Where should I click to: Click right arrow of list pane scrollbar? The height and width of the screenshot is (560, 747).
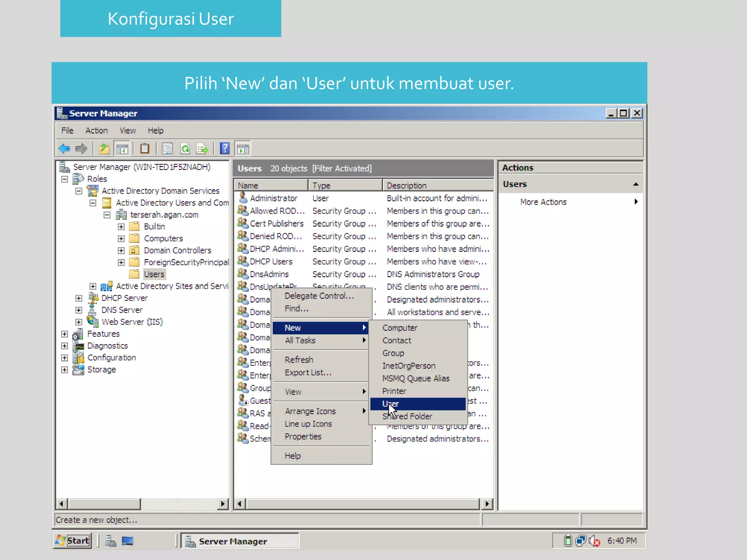point(487,504)
